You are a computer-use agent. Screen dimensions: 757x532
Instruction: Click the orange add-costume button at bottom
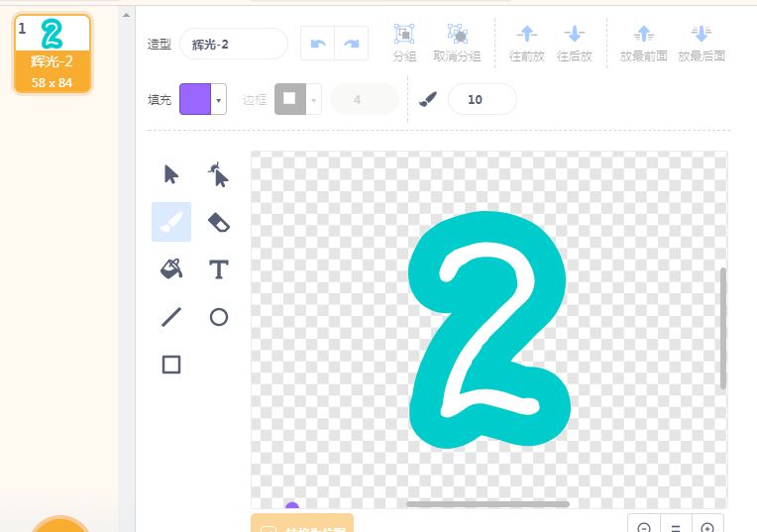point(59,525)
